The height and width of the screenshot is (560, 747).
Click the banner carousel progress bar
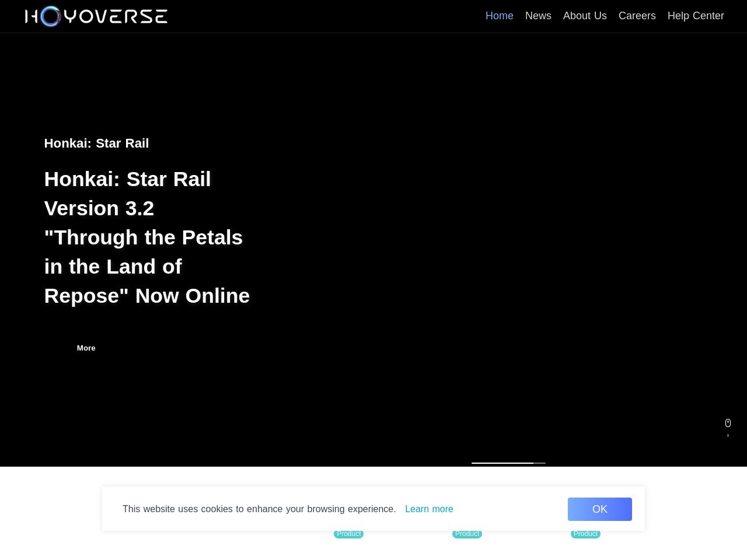point(508,463)
